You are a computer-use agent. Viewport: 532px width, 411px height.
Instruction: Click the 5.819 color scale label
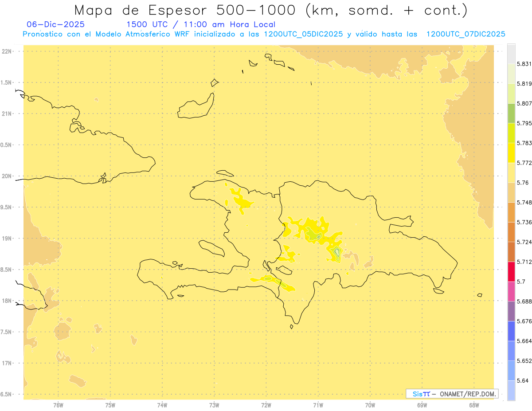click(524, 84)
